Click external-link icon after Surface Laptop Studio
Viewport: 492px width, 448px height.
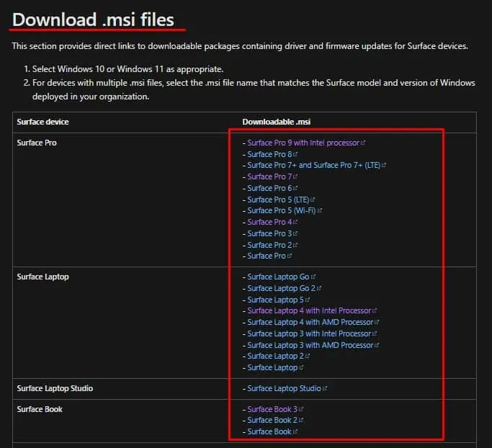click(325, 389)
